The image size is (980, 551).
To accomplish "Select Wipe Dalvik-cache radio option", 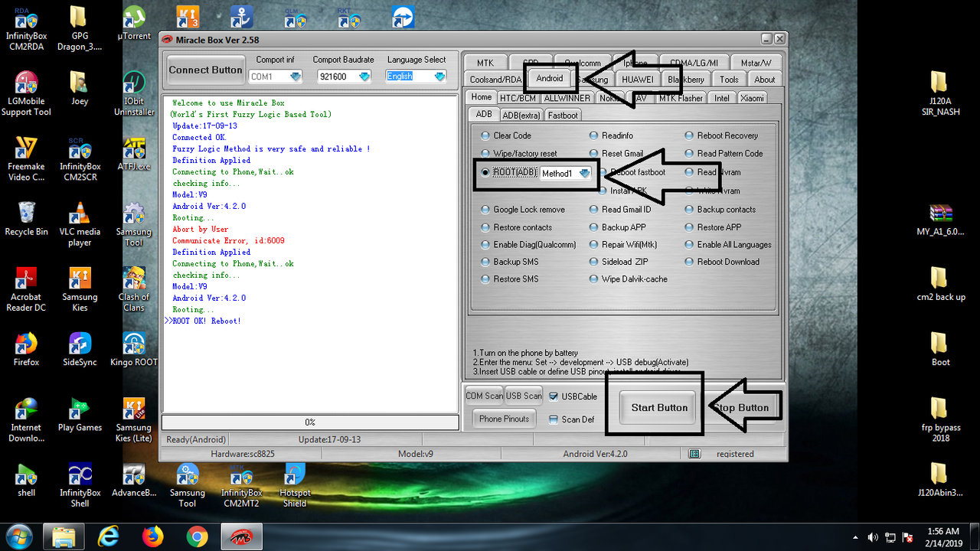I will (629, 279).
